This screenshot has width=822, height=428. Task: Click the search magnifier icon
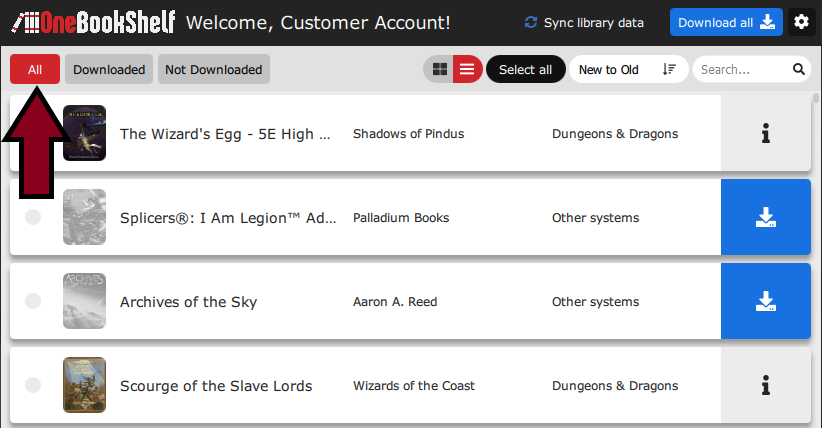pos(799,70)
